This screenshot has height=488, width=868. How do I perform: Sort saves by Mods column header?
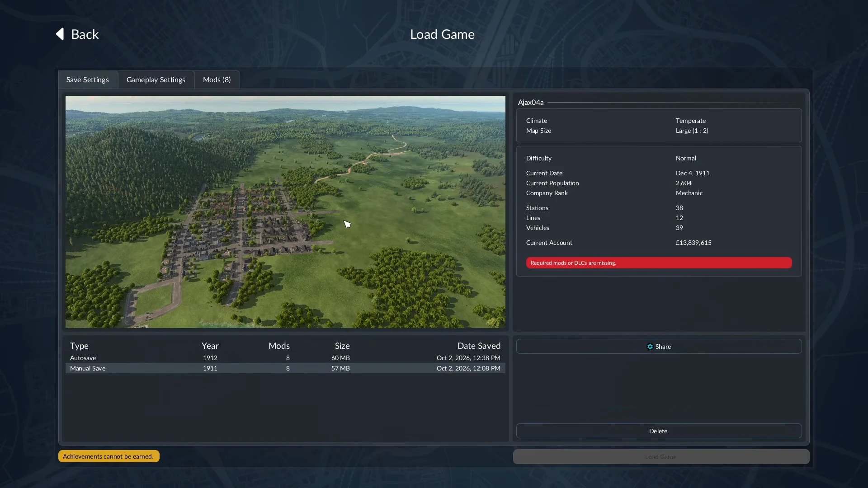coord(279,346)
